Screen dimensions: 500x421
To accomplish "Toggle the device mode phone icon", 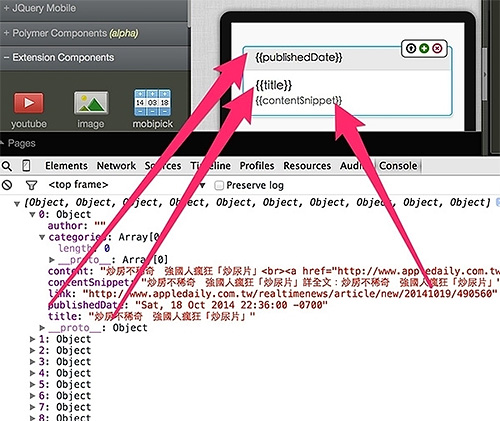I will pyautogui.click(x=26, y=166).
